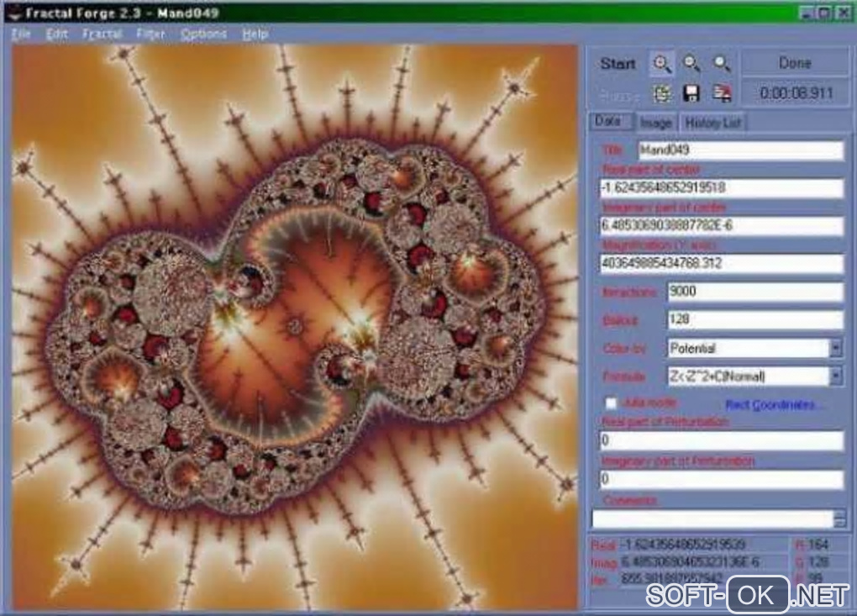Click the cursor Real coordinate readout

[x=683, y=545]
